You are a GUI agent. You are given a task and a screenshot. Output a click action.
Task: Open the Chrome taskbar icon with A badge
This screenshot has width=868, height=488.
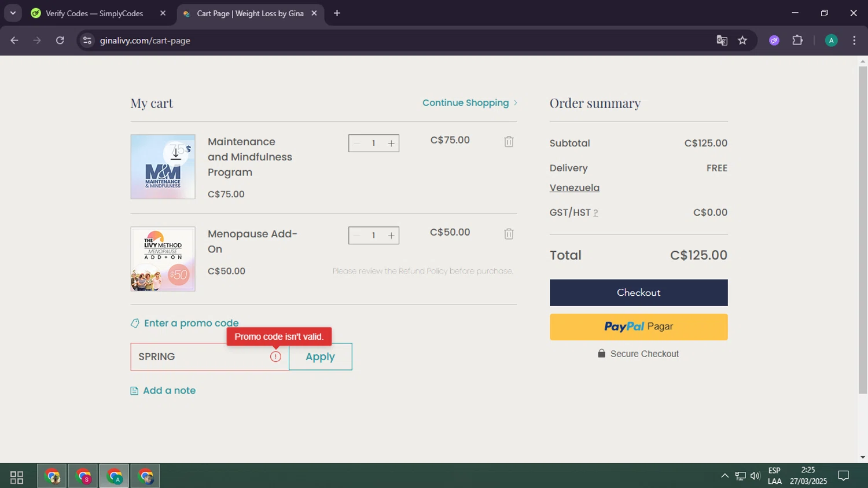pyautogui.click(x=115, y=477)
